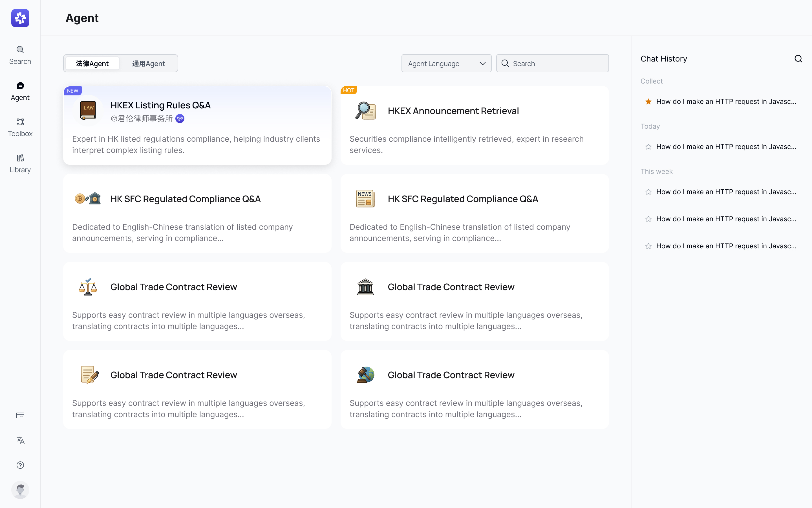This screenshot has height=508, width=812.
Task: Open the HTTP request chat under Collect
Action: click(726, 102)
